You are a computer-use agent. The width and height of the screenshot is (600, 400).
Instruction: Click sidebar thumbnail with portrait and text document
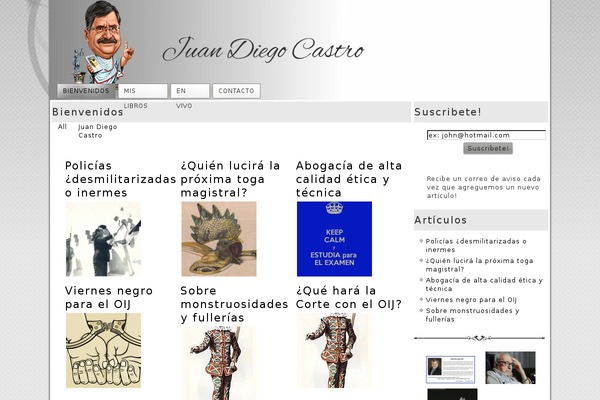pos(450,369)
